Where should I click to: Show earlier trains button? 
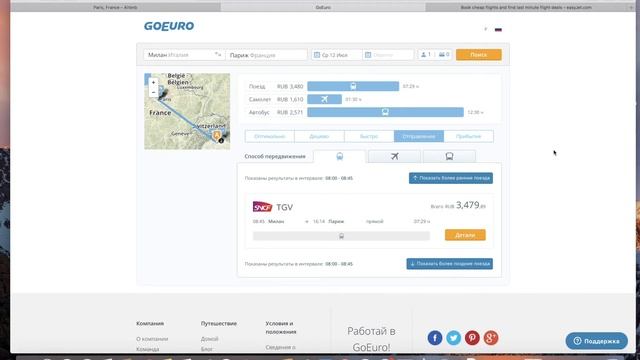451,178
